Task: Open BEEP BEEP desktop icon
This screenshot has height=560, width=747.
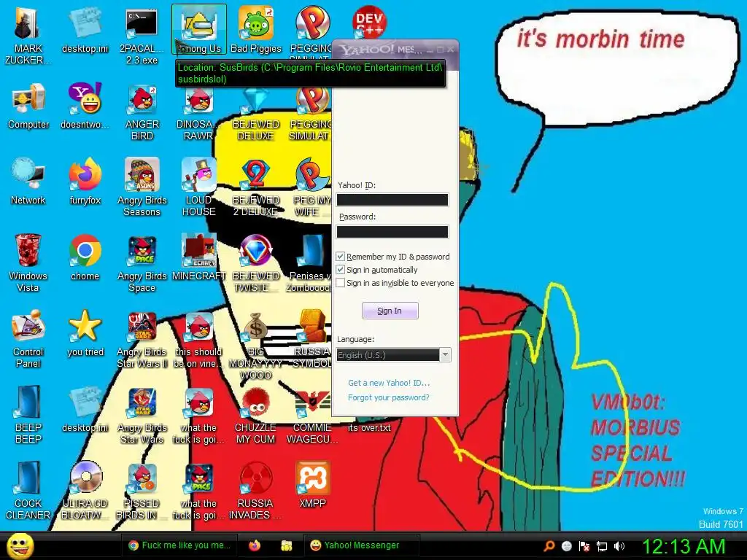Action: pyautogui.click(x=28, y=414)
